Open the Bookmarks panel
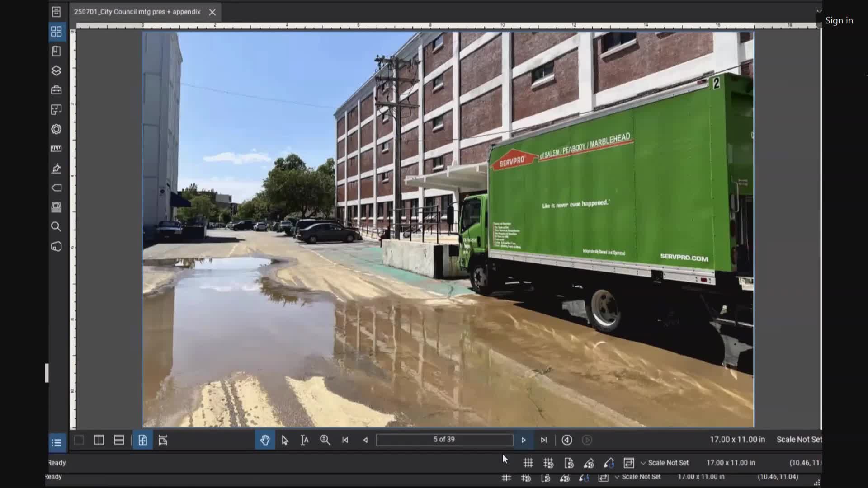Image resolution: width=868 pixels, height=488 pixels. (56, 51)
